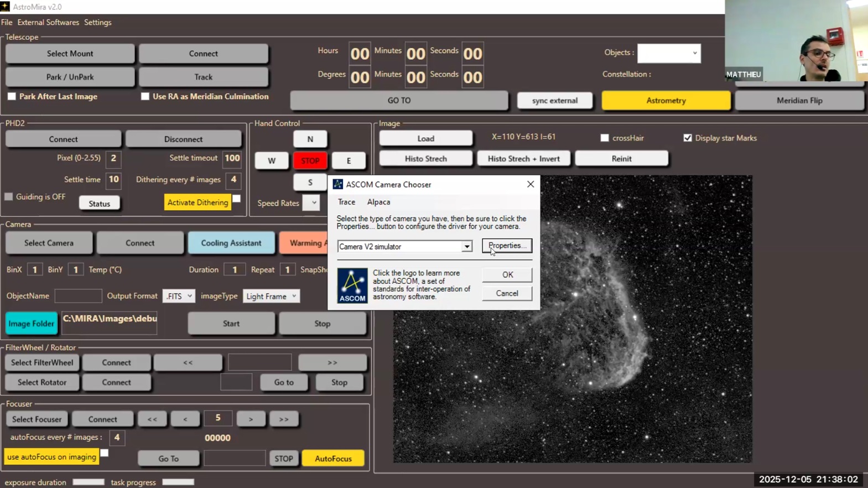The image size is (868, 488).
Task: Open the External Softwares menu
Action: (x=48, y=22)
